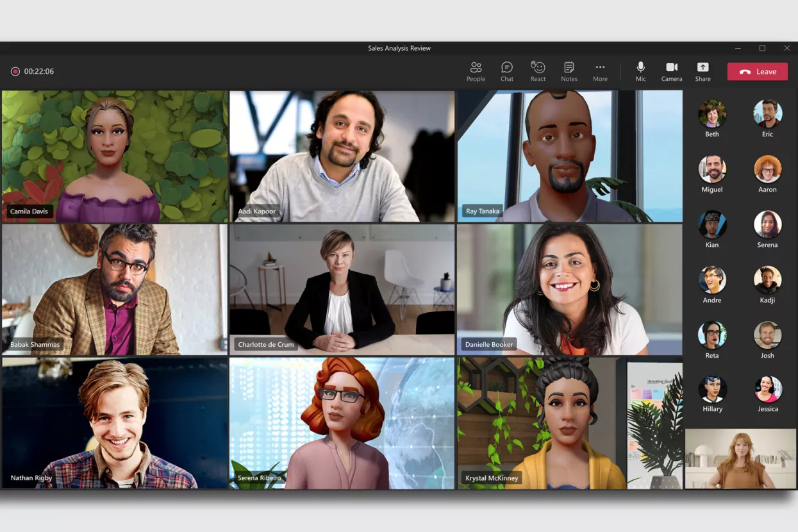Viewport: 798px width, 532px height.
Task: Select Krystal McKinney's avatar tile
Action: (x=569, y=423)
